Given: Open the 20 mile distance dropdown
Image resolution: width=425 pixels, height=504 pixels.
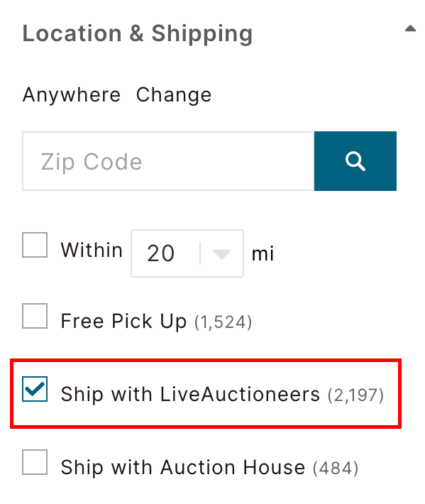Looking at the screenshot, I should click(187, 253).
